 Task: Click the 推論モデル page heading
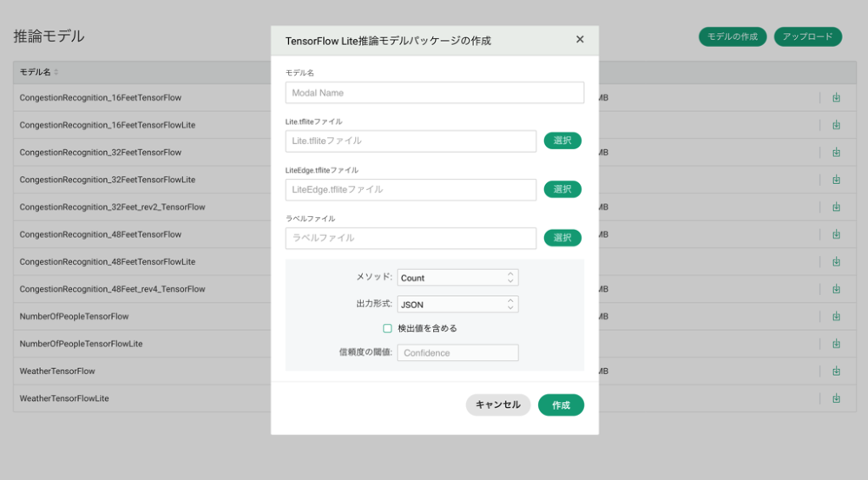[49, 36]
